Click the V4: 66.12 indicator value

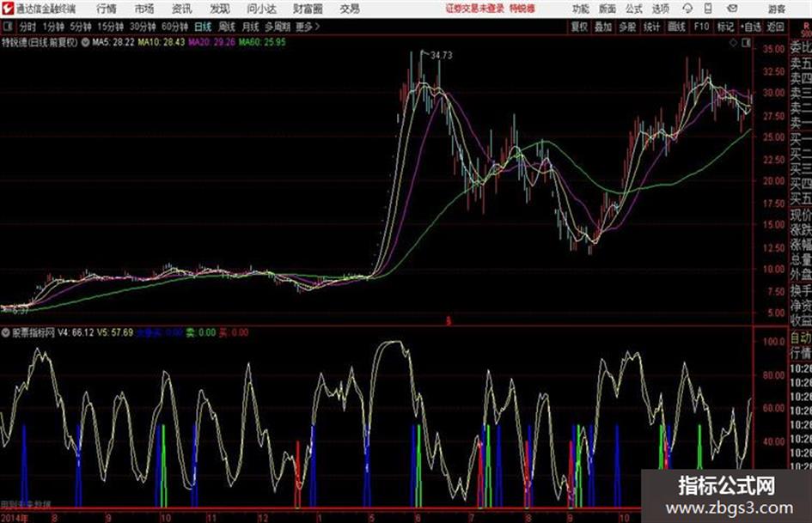point(76,332)
